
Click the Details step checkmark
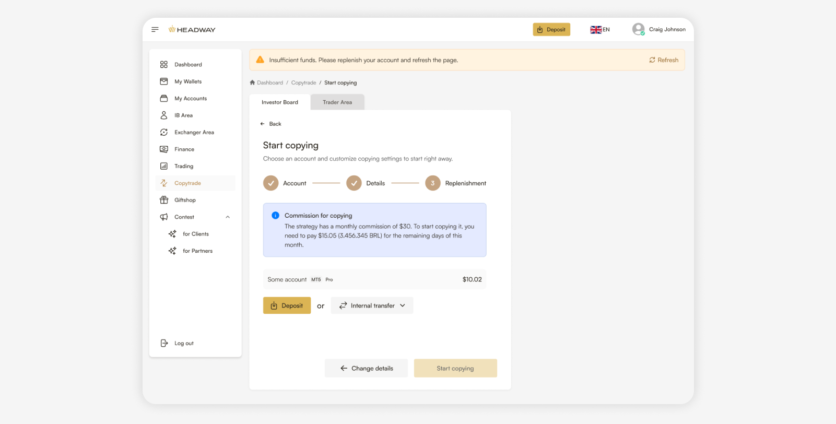tap(354, 183)
